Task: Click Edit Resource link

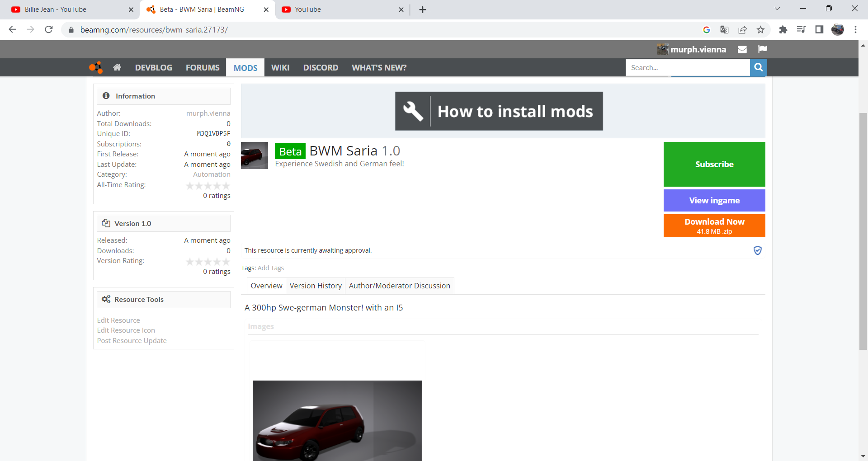Action: tap(118, 320)
